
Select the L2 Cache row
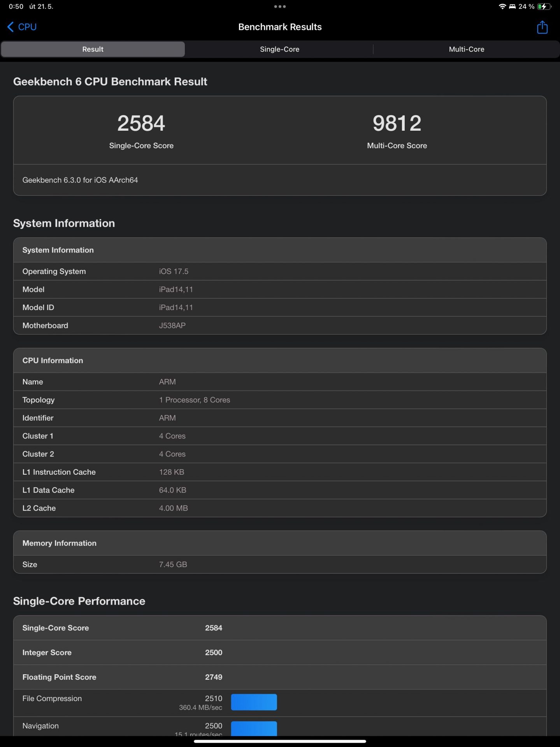280,508
